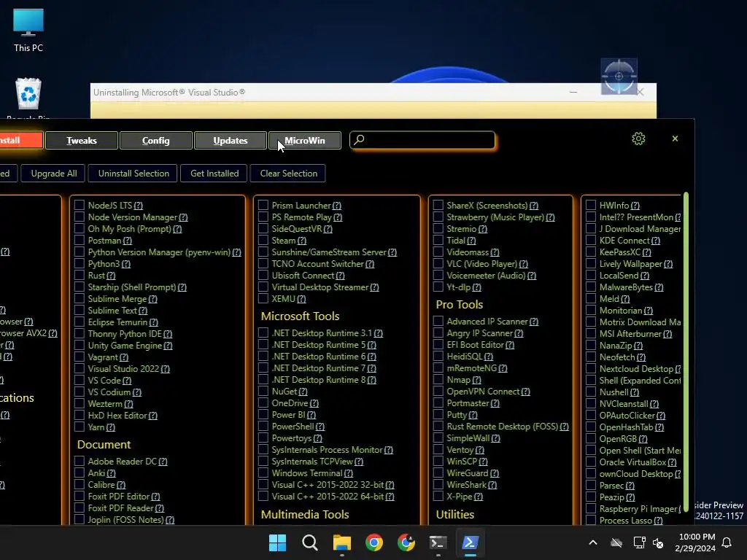
Task: Select the Recycle Bin desktop icon
Action: (28, 98)
